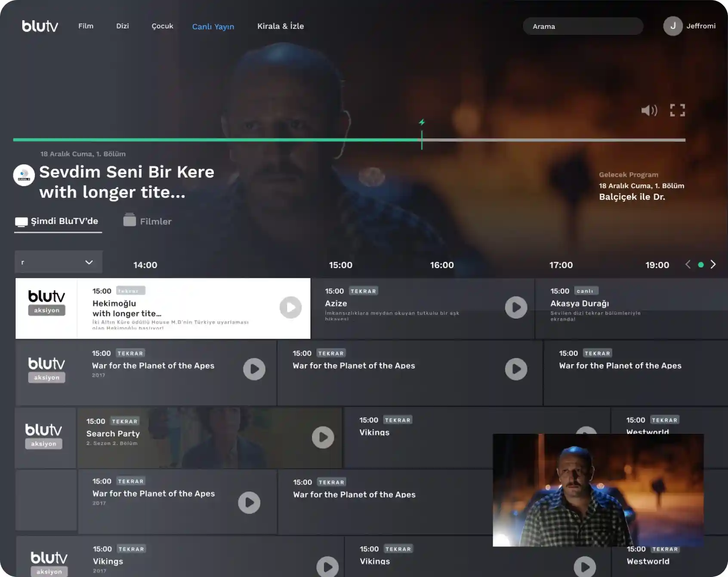Play first War for the Planet of the Apes with 2017
The width and height of the screenshot is (728, 577).
tap(254, 369)
